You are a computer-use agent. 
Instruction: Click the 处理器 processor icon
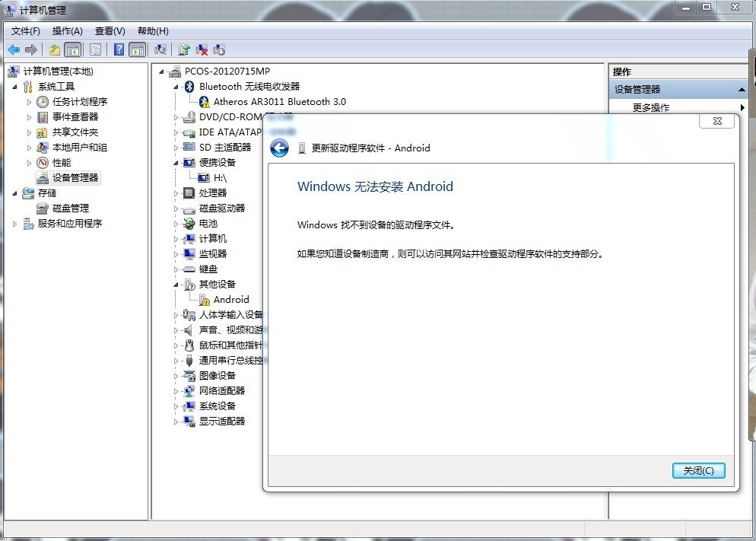pyautogui.click(x=189, y=193)
